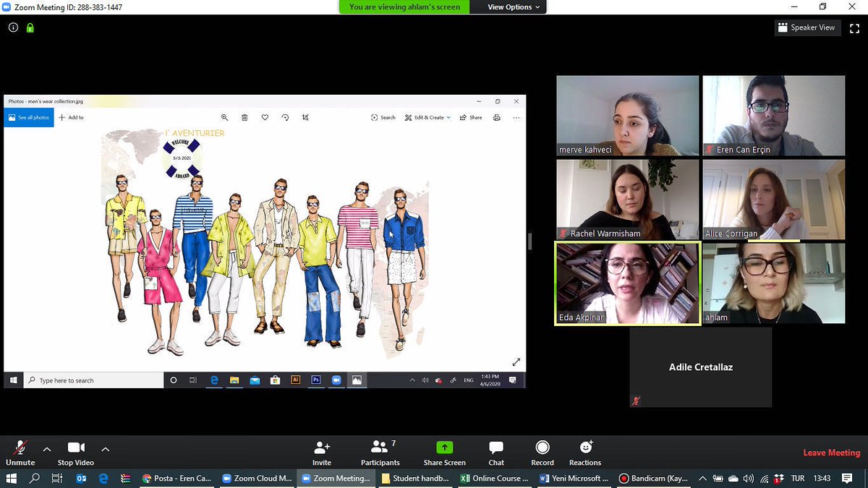Select Rachel Warmisham's video tile
Image resolution: width=868 pixels, height=488 pixels.
click(x=628, y=200)
